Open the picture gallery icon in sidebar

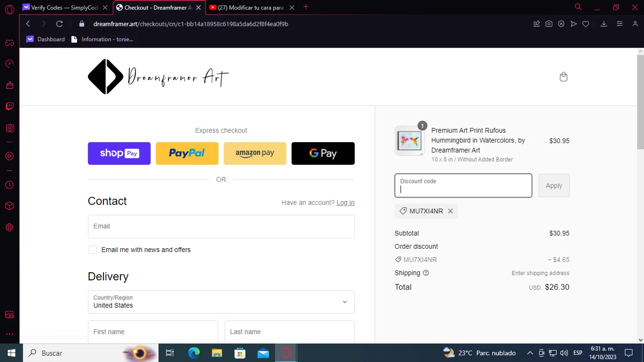[9, 315]
